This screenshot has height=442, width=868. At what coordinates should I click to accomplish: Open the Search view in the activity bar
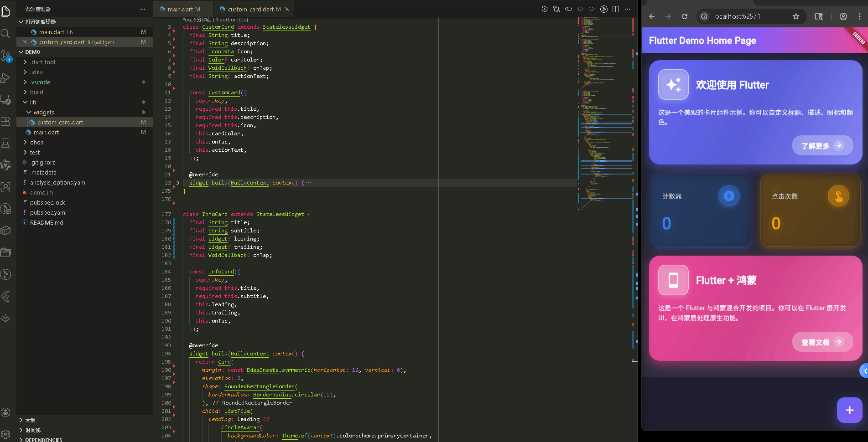pos(6,34)
